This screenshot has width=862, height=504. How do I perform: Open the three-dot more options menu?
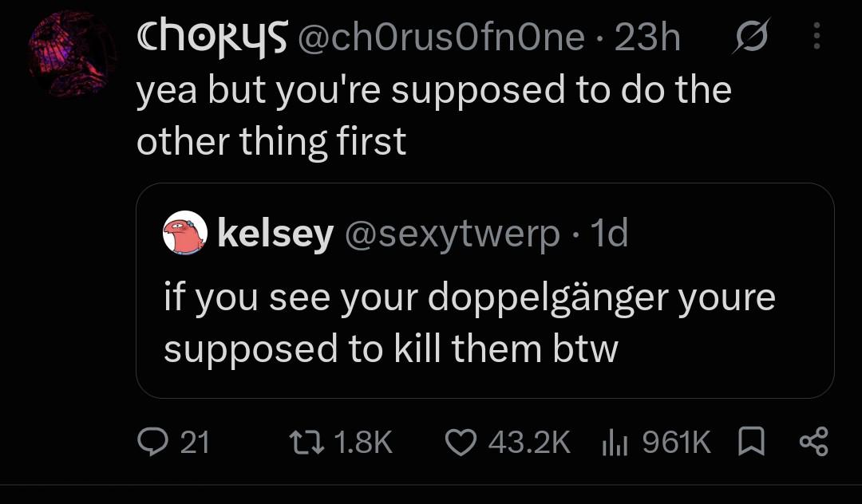coord(817,36)
